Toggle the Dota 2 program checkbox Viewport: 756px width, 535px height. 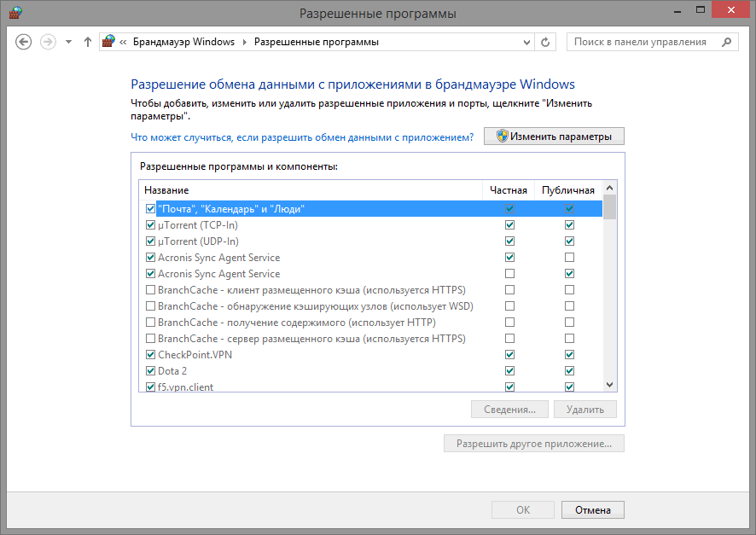[150, 371]
